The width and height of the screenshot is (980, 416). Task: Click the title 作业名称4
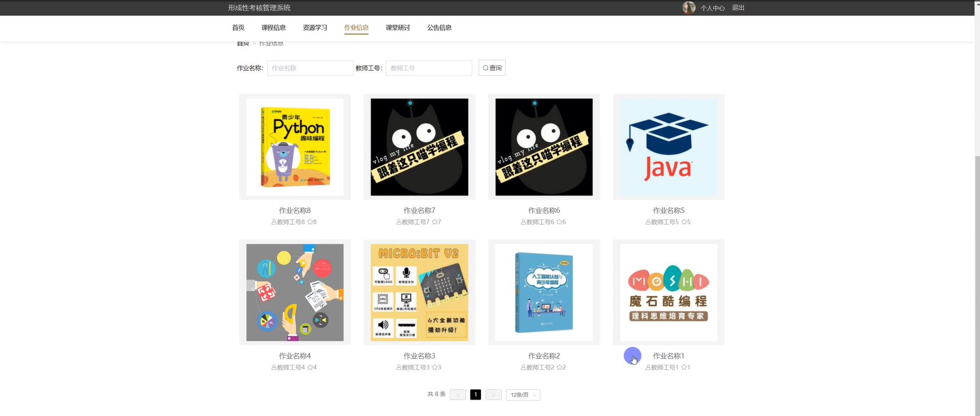pos(295,356)
